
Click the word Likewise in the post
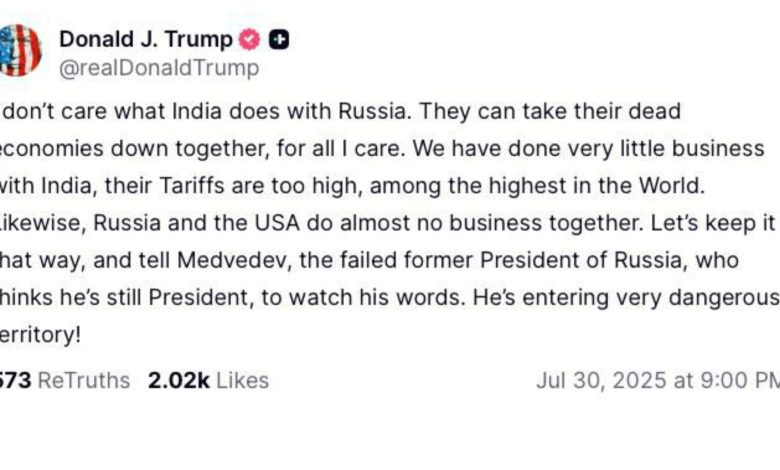(x=44, y=223)
